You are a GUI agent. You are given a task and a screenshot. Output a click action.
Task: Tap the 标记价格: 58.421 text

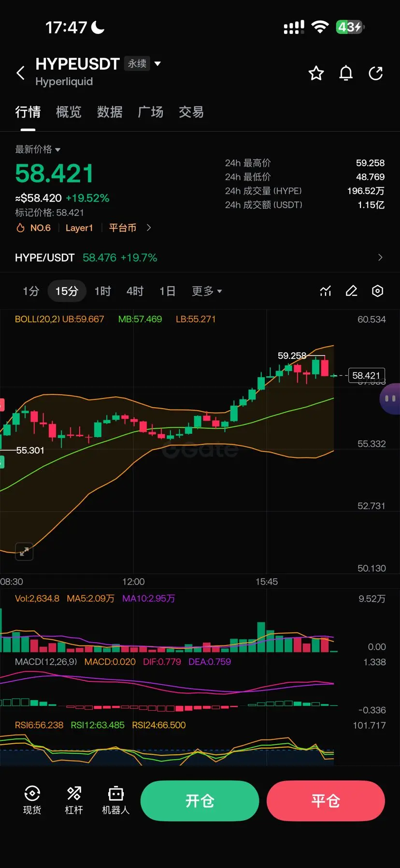click(49, 213)
